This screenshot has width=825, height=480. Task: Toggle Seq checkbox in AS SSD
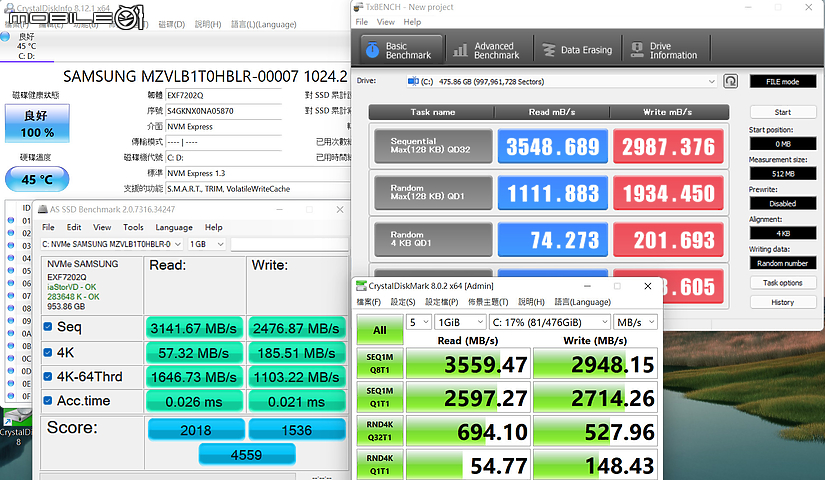[x=48, y=326]
